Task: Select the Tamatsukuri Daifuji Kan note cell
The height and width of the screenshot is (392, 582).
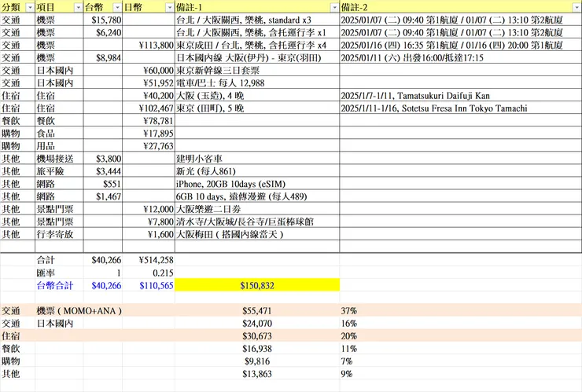Action: click(461, 96)
